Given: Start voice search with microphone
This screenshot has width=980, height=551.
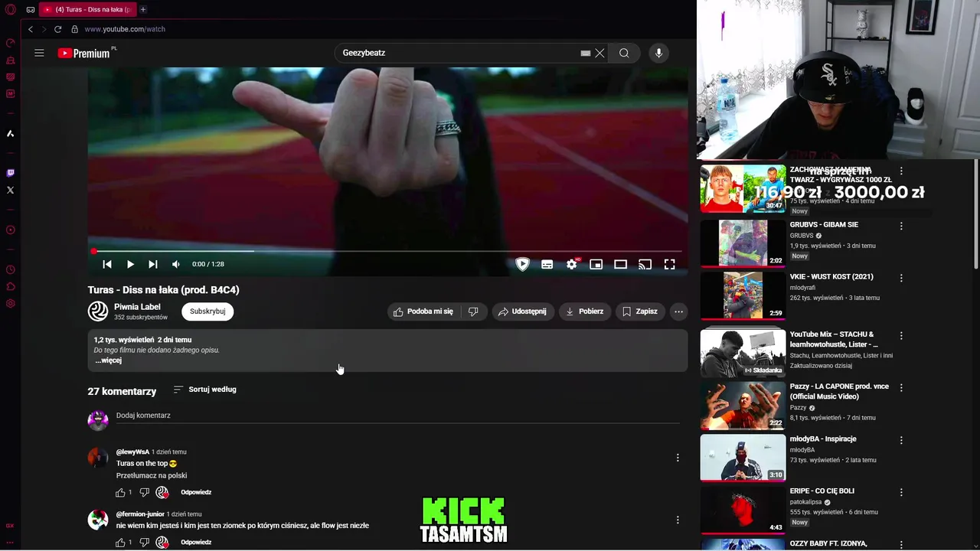Looking at the screenshot, I should pos(658,53).
